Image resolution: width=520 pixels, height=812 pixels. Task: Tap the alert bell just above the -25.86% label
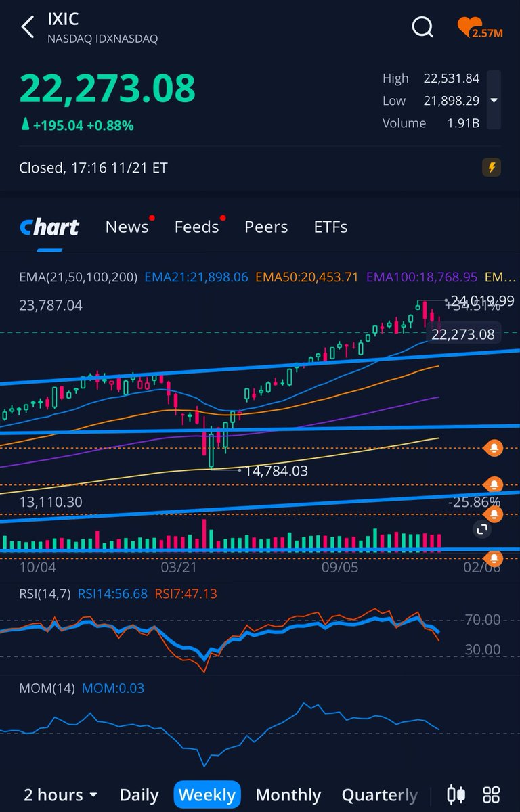(494, 484)
